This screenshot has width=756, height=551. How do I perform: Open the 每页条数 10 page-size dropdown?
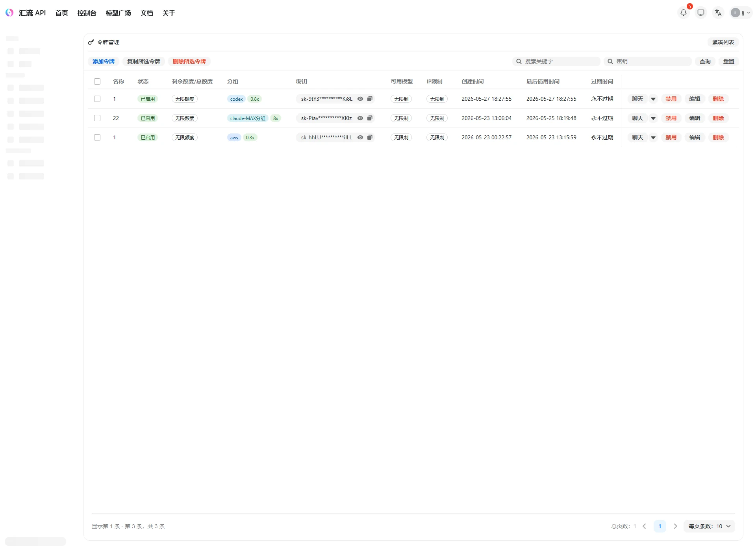(710, 526)
